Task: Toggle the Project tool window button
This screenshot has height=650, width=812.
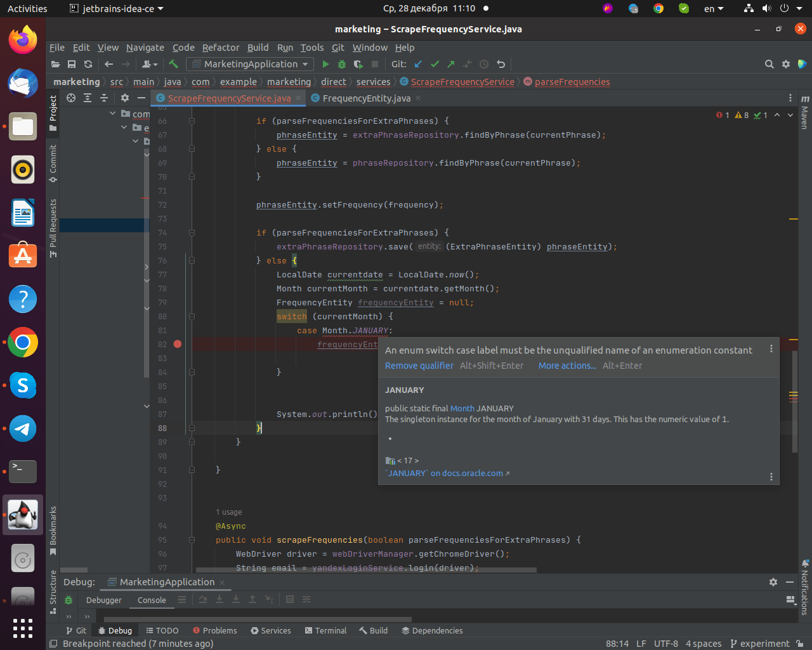Action: click(53, 114)
